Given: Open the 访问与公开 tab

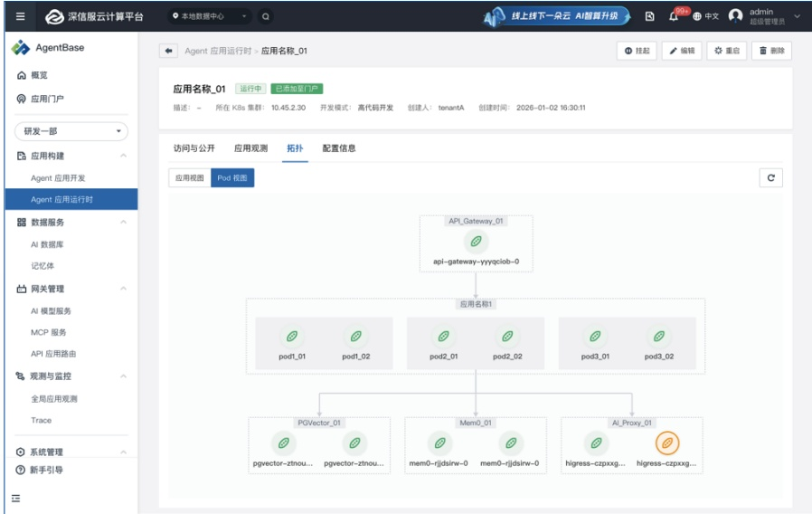Looking at the screenshot, I should 194,148.
